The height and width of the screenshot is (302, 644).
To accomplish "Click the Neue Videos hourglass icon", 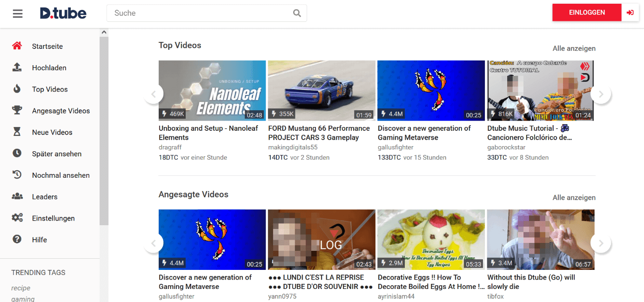I will point(17,132).
